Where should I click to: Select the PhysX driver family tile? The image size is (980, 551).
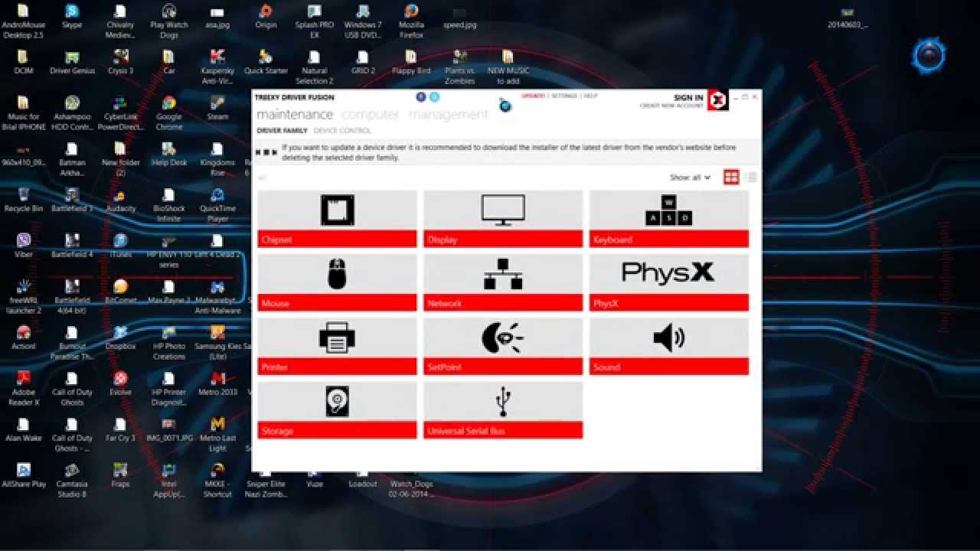click(669, 283)
